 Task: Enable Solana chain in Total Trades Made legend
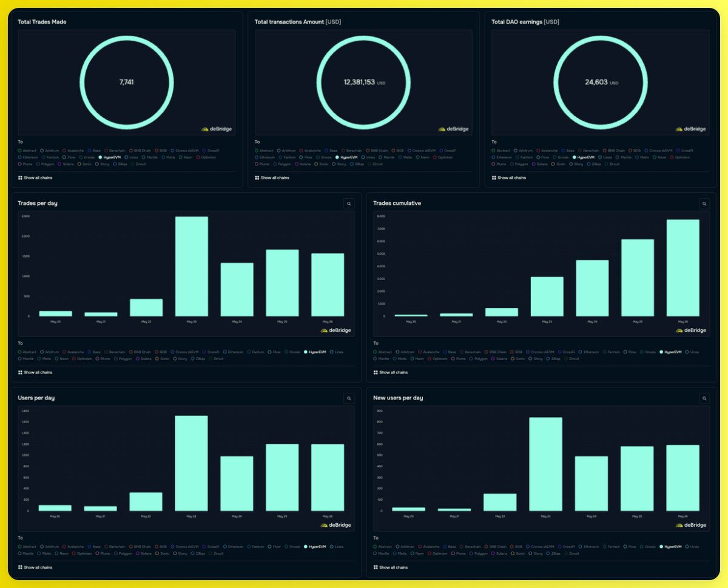pos(66,164)
